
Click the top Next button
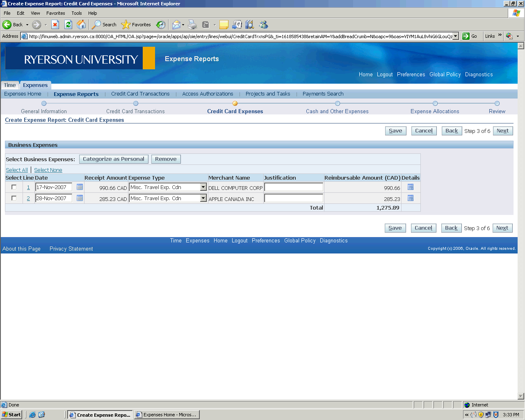point(502,131)
